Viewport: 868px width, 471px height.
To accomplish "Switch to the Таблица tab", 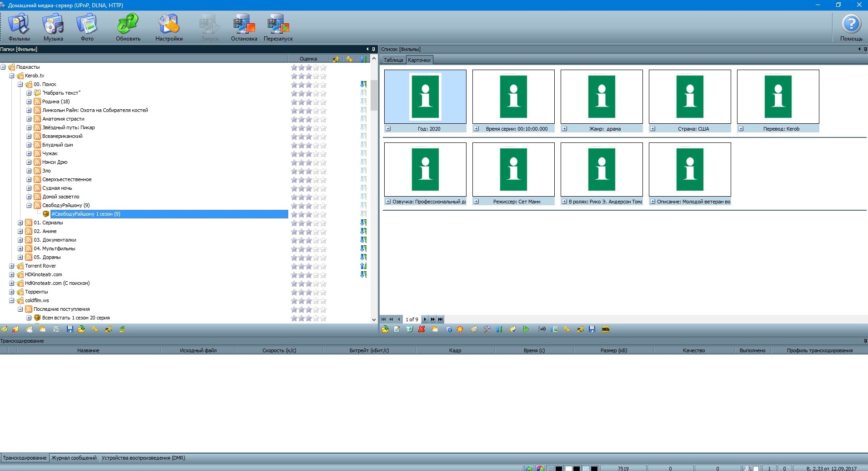I will click(393, 60).
